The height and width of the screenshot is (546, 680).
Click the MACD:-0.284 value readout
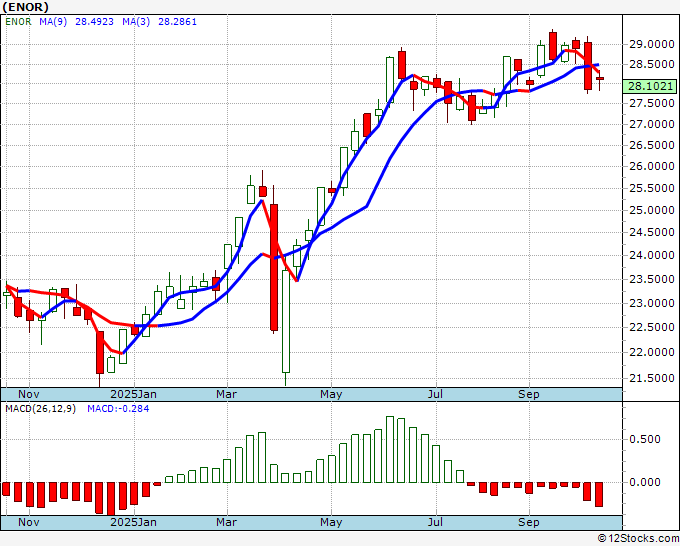(118, 409)
